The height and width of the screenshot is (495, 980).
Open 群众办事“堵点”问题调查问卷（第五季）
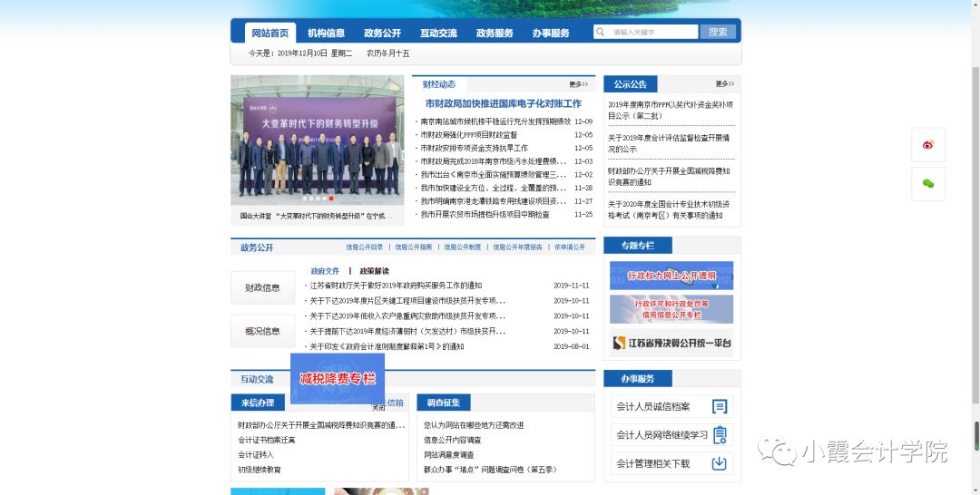[x=490, y=470]
